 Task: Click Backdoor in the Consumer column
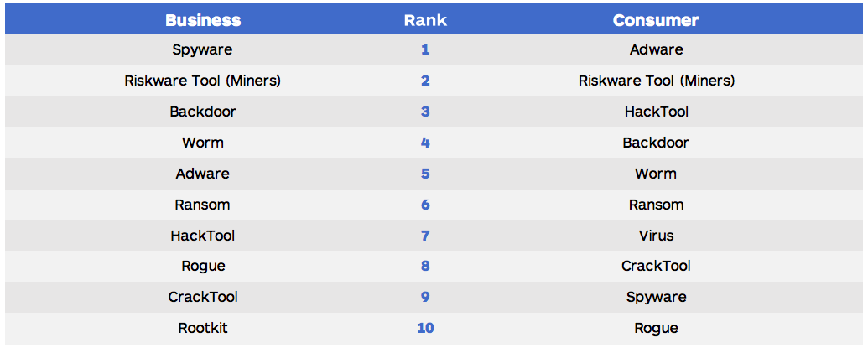click(x=656, y=143)
